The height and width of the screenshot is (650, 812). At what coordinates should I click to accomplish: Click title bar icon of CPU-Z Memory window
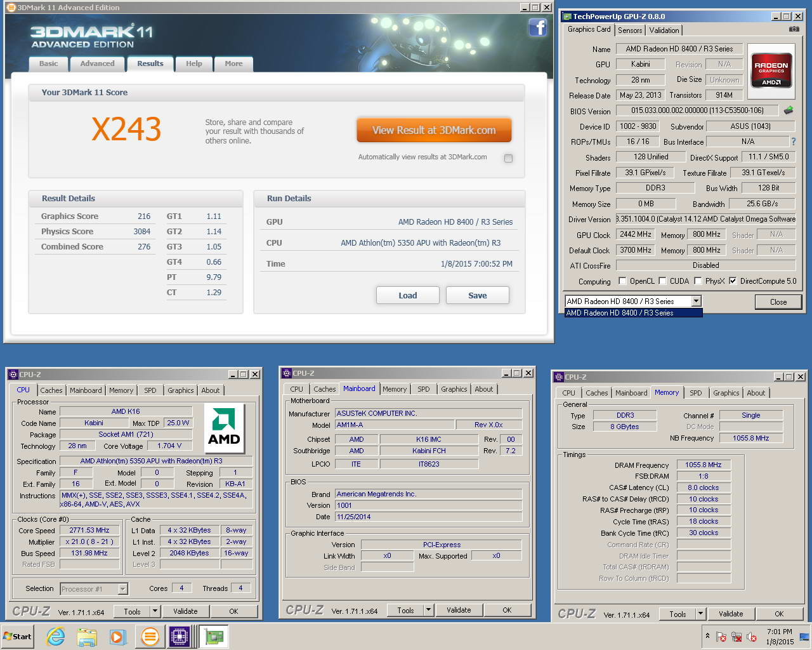tap(559, 376)
